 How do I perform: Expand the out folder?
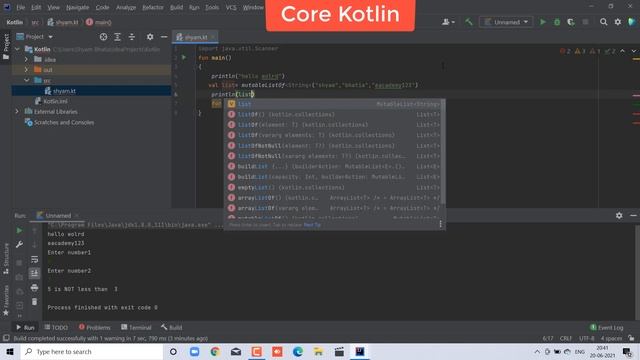click(x=27, y=70)
